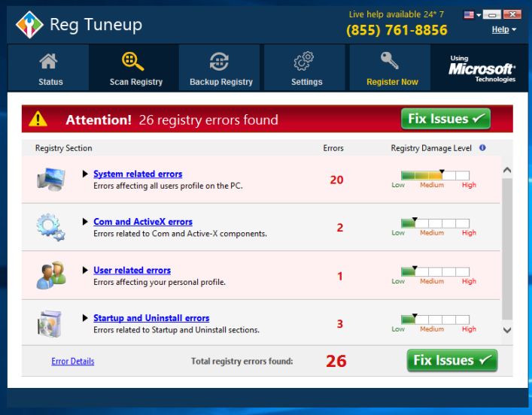
Task: Open the language dropdown arrow beside flag
Action: point(479,15)
